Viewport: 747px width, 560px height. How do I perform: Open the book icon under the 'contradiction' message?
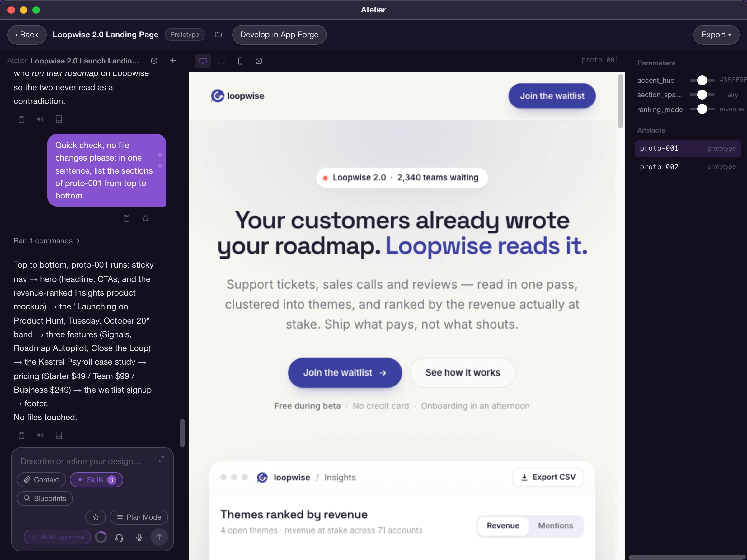click(x=59, y=119)
